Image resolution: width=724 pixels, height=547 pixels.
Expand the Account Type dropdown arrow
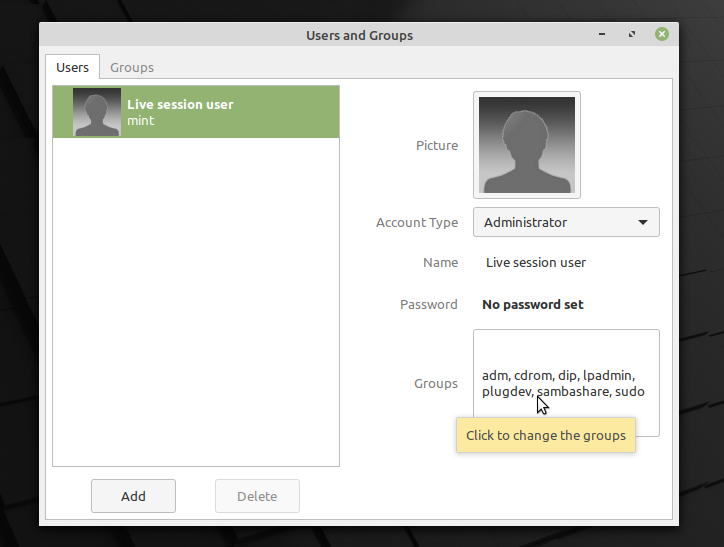[642, 223]
